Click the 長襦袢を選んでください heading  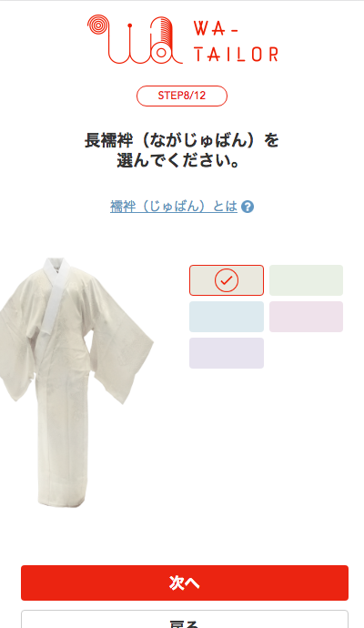click(182, 150)
